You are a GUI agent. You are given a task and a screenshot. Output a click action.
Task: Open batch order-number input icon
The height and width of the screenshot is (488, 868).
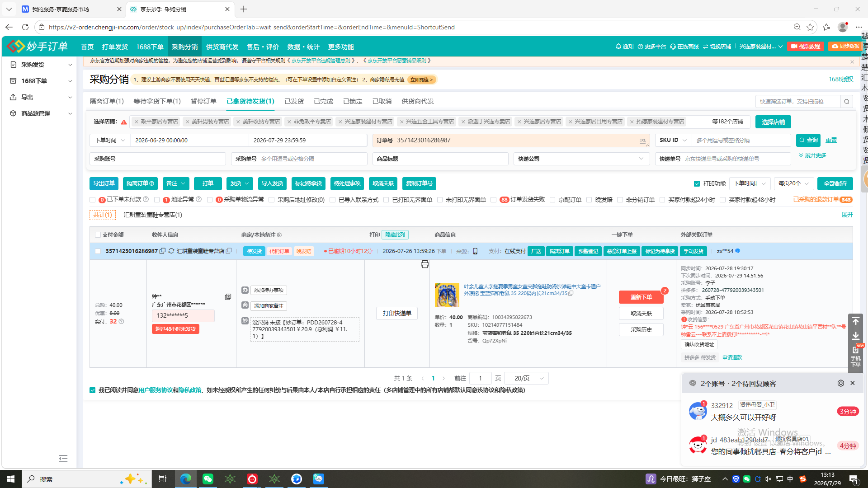[x=642, y=141]
